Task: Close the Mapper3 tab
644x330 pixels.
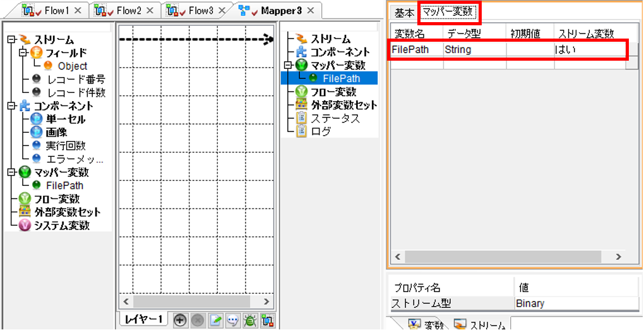Action: click(x=311, y=10)
